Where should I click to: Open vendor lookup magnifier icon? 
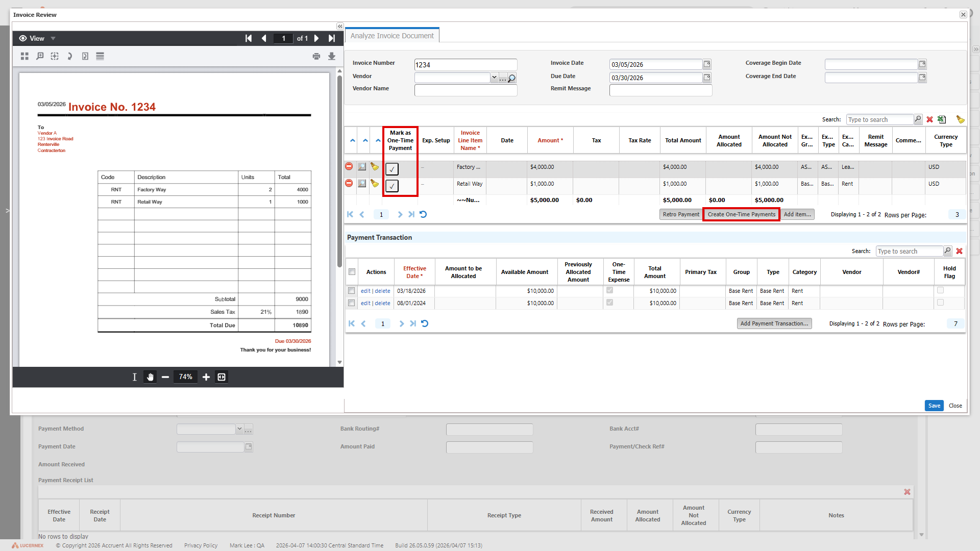[512, 78]
